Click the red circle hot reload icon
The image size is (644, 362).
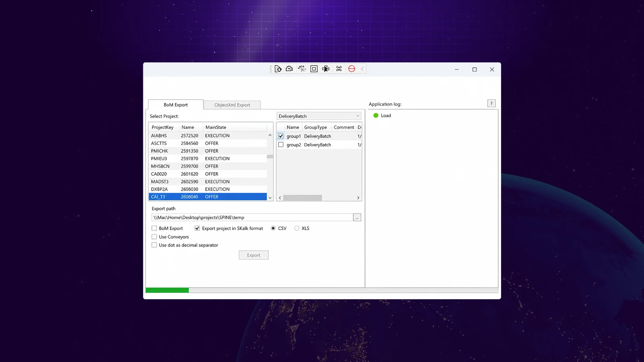click(x=351, y=69)
